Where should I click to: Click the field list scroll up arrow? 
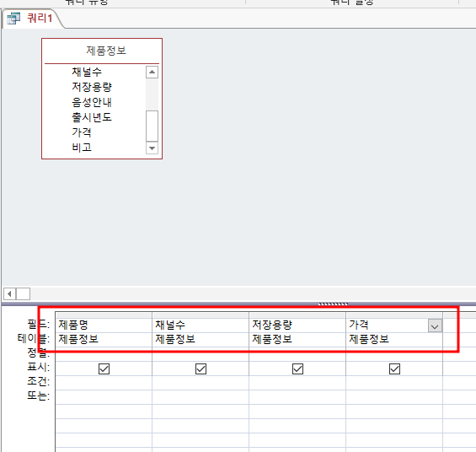[x=152, y=73]
